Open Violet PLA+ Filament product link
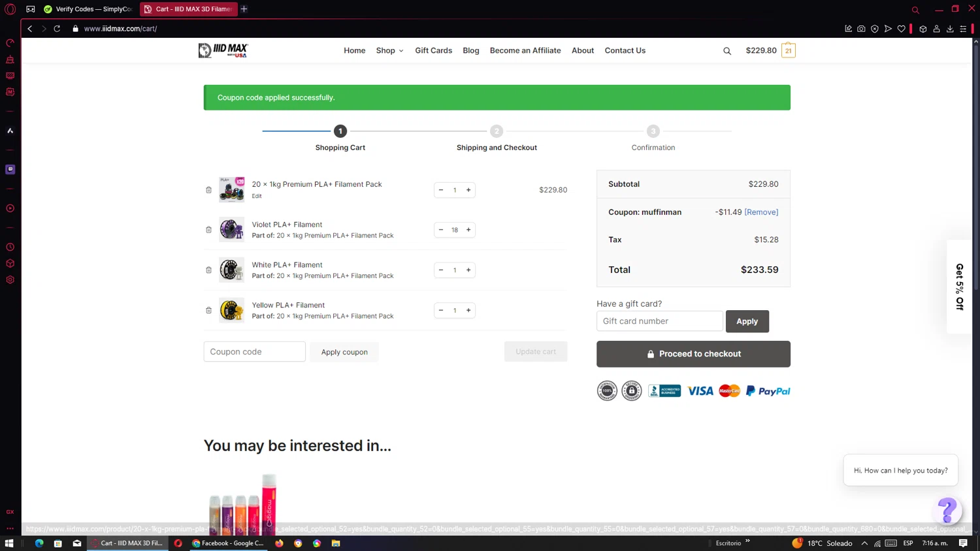This screenshot has width=980, height=551. pyautogui.click(x=287, y=225)
